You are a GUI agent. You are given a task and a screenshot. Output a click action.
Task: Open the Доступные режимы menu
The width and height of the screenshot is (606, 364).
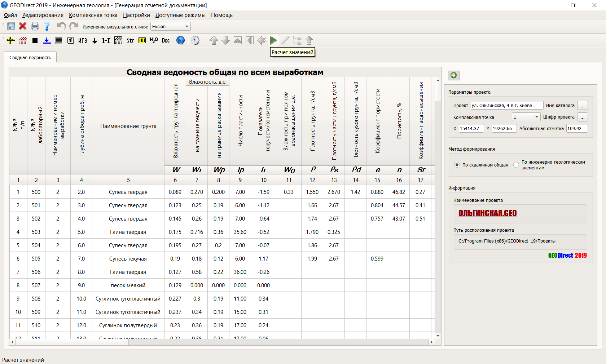[x=180, y=15]
